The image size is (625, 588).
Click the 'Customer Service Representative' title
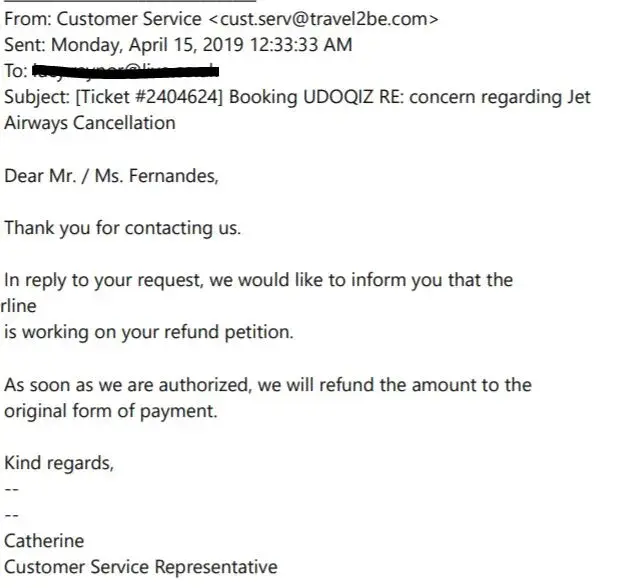[141, 567]
